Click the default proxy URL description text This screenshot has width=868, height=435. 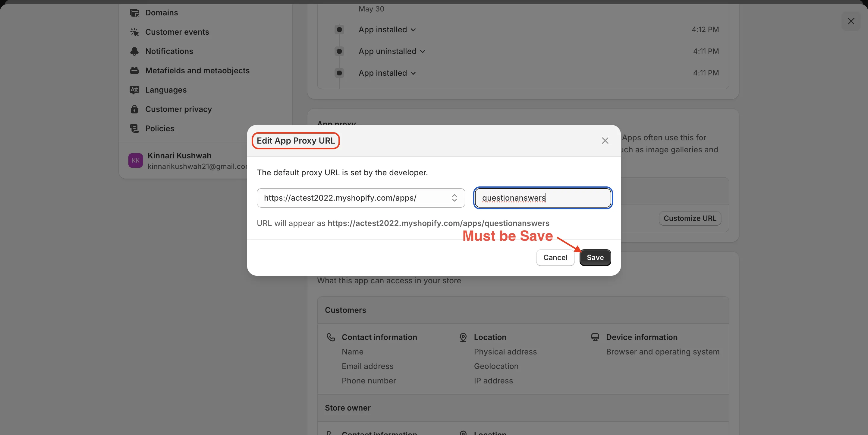342,173
